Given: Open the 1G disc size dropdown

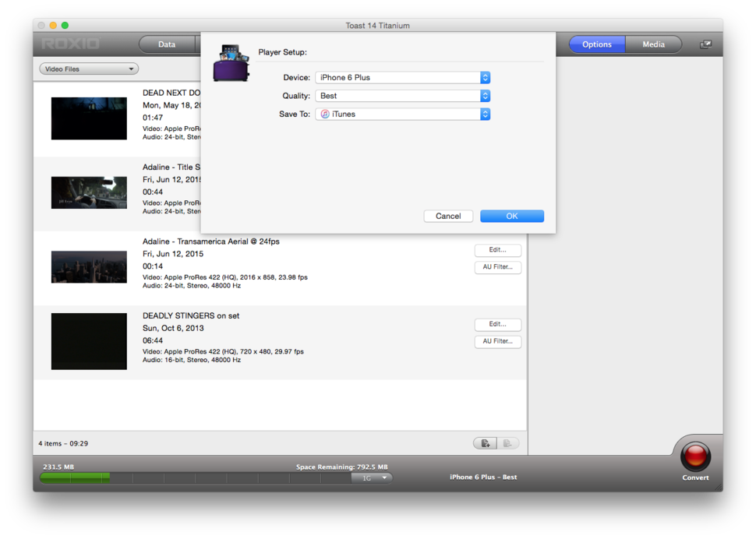Looking at the screenshot, I should point(371,477).
